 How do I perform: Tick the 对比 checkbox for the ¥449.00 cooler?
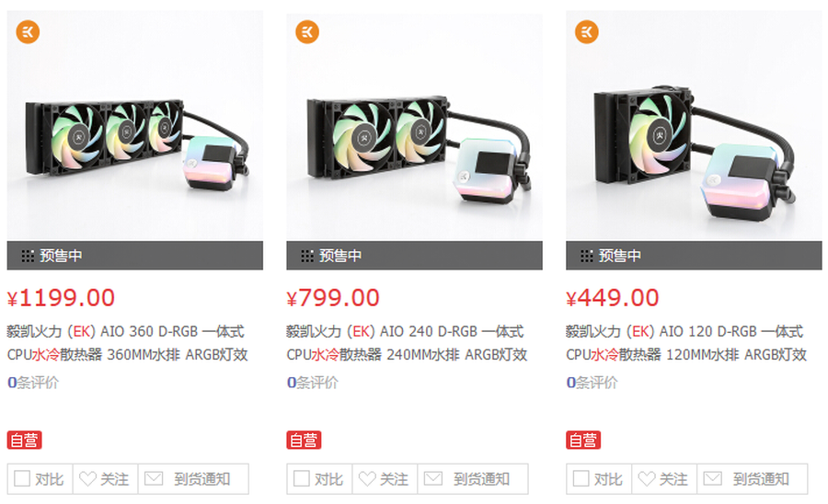pyautogui.click(x=581, y=478)
